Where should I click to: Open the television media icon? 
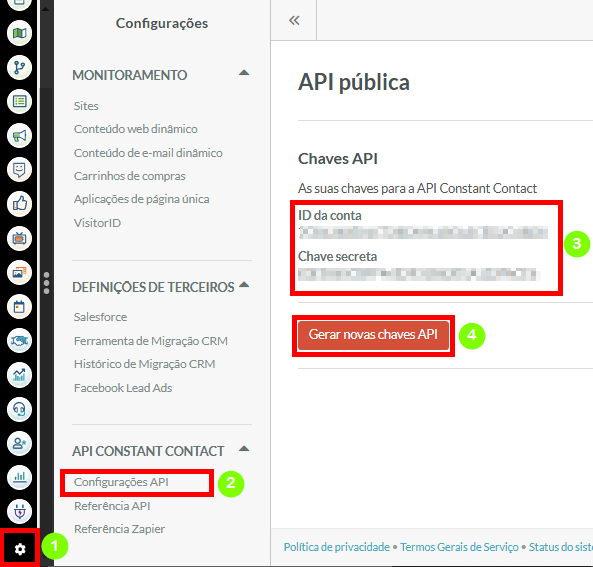pyautogui.click(x=19, y=238)
